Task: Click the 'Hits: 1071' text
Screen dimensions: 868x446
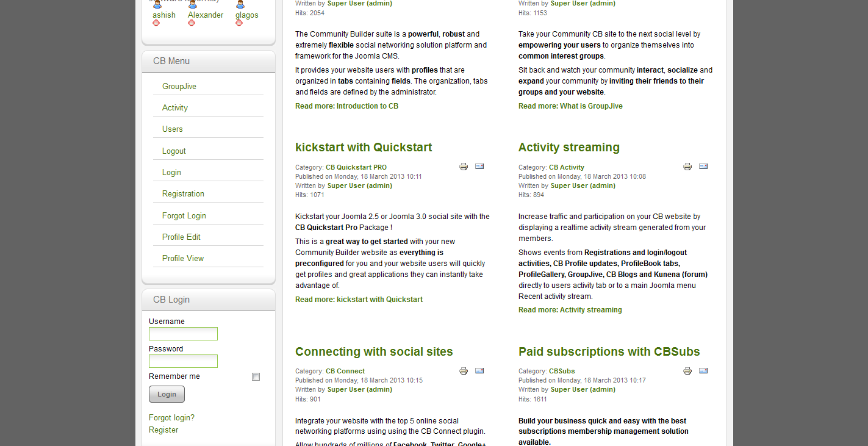Action: pos(310,195)
